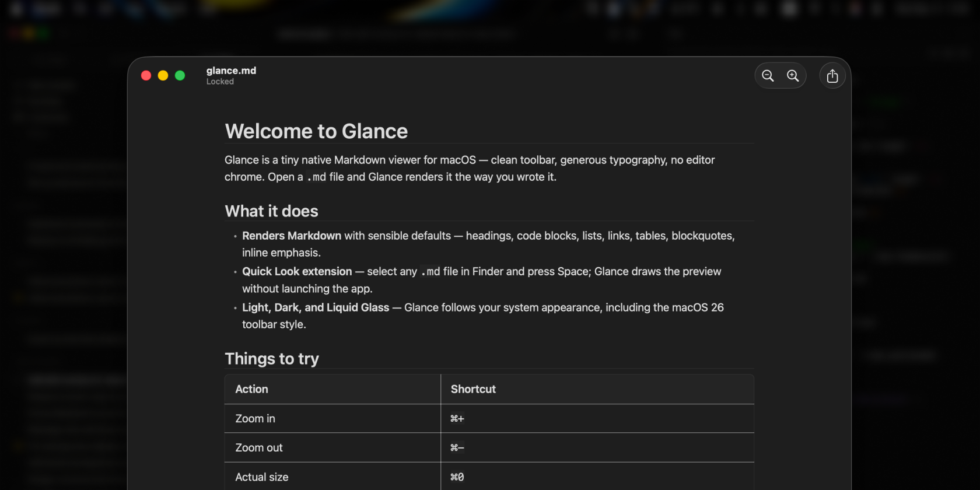Click the Welcome to Glance heading
This screenshot has width=980, height=490.
click(x=316, y=131)
